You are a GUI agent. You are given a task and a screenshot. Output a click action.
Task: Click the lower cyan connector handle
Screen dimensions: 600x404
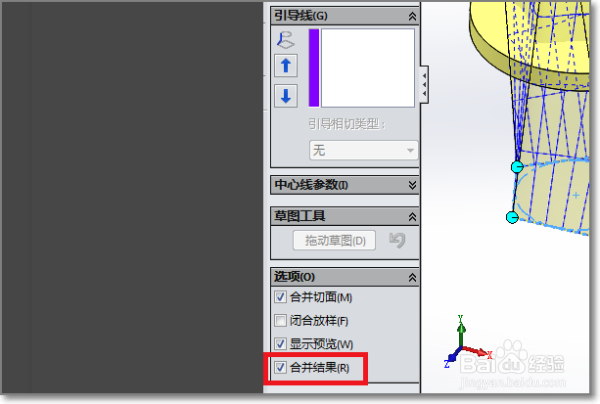click(512, 217)
